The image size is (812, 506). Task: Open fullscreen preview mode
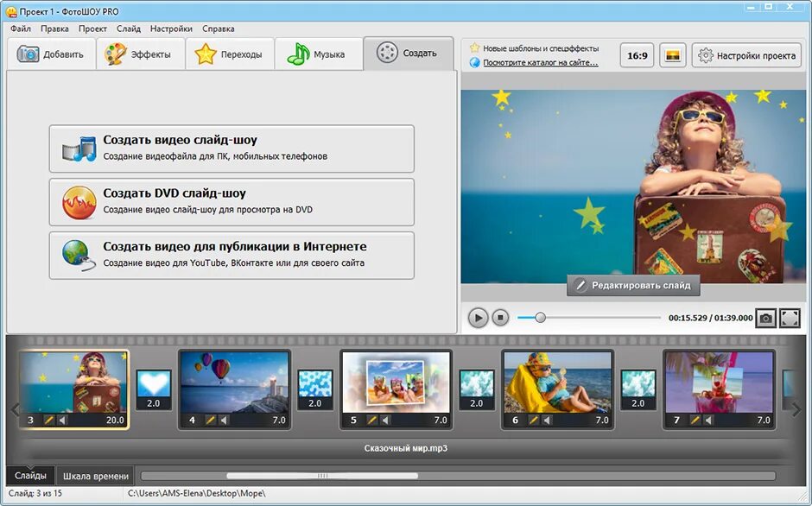tap(790, 318)
